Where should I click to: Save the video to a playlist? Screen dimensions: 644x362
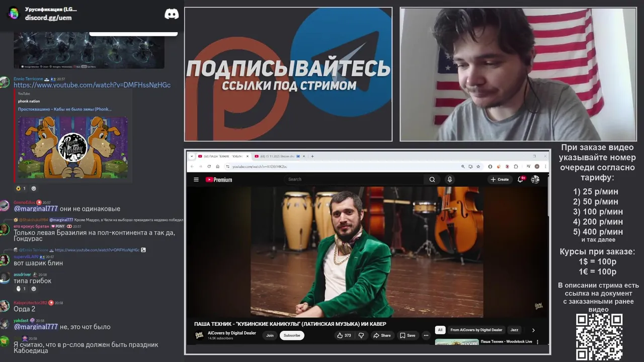tap(408, 335)
